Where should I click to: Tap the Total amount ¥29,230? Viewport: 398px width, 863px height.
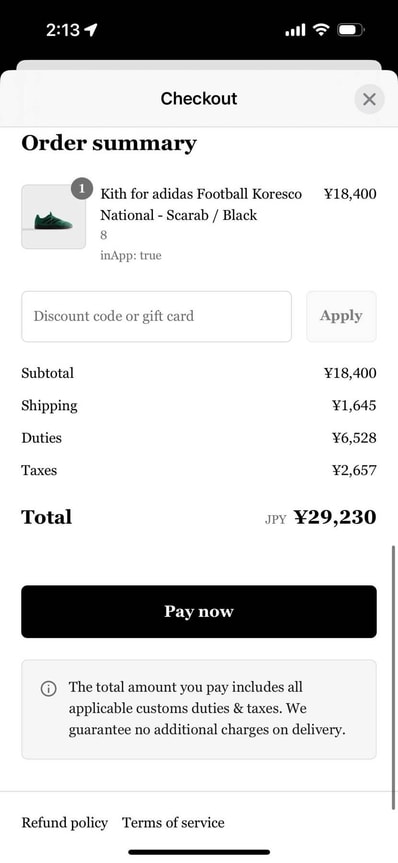point(335,517)
